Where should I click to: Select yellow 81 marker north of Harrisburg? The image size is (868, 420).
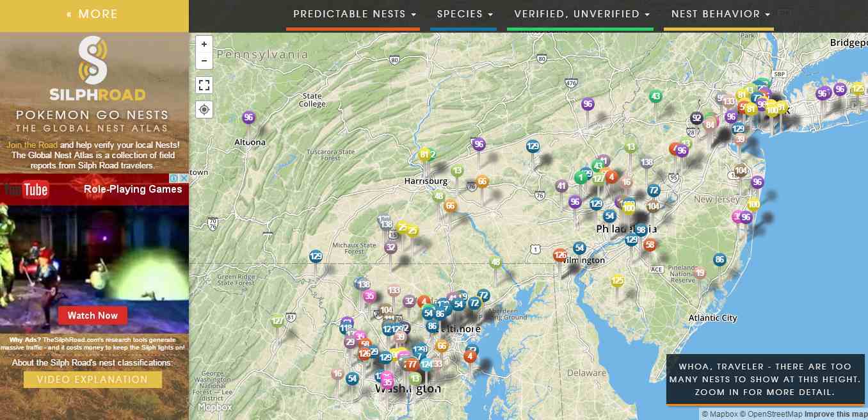(x=424, y=154)
